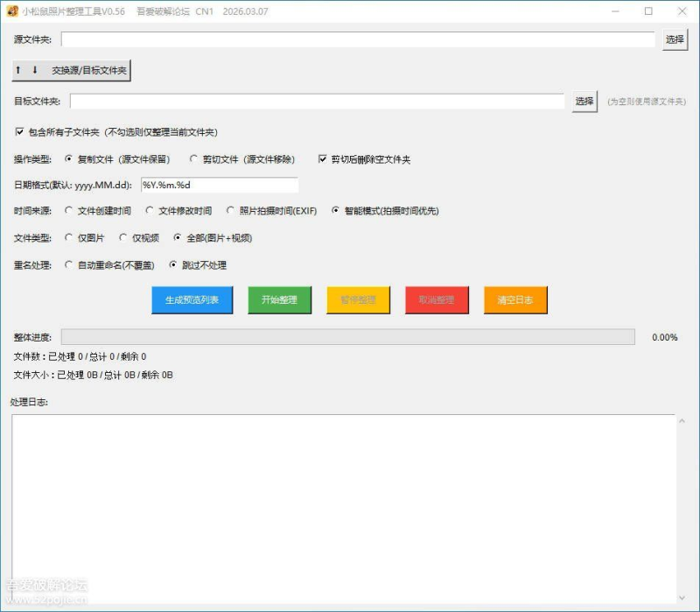The width and height of the screenshot is (700, 612).
Task: Click the (为空则使用源文件夹) hint text
Action: click(647, 102)
